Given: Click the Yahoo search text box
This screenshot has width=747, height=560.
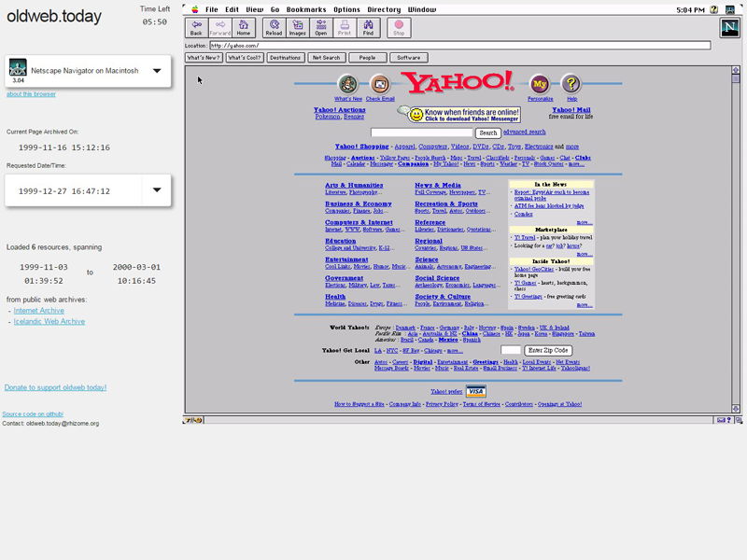Looking at the screenshot, I should pos(422,133).
